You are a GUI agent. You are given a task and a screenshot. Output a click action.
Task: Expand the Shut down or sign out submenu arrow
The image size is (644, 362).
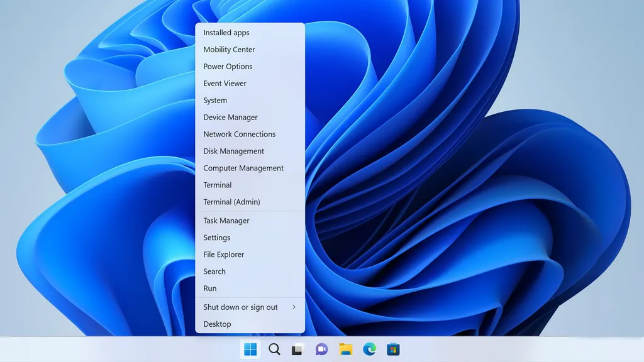(x=294, y=307)
